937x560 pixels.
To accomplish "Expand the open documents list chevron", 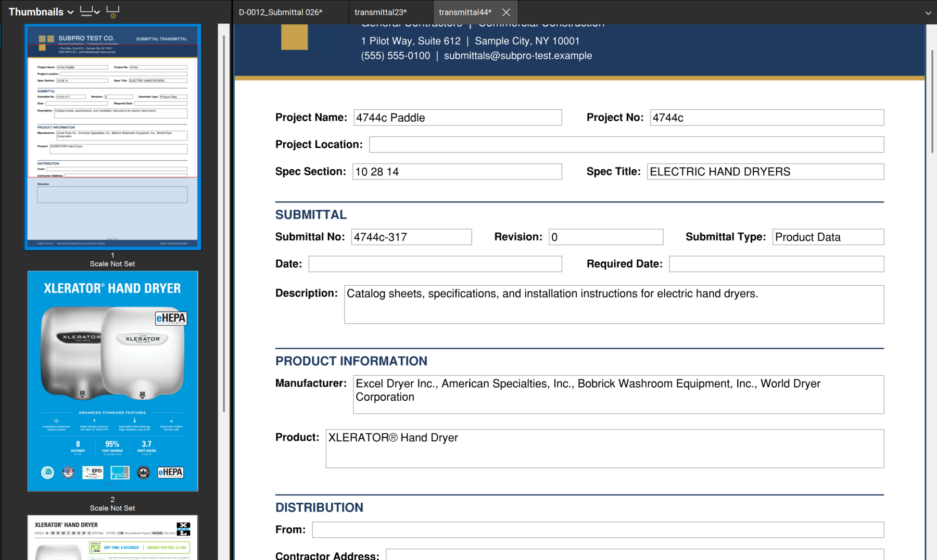I will [x=928, y=13].
